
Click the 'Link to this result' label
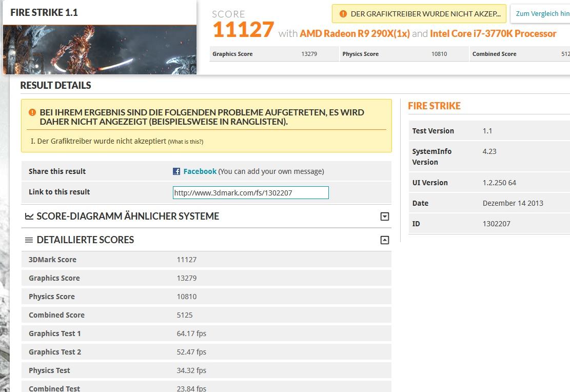click(x=59, y=192)
